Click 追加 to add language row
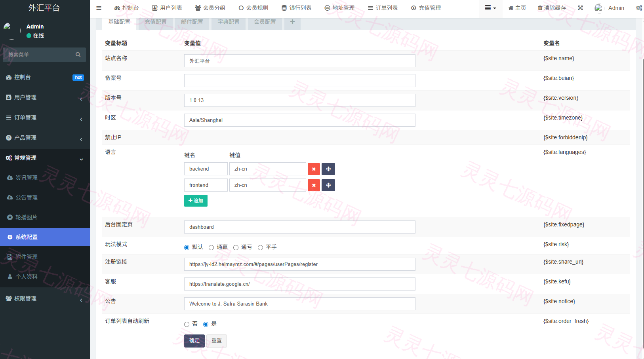Viewport: 644px width, 359px height. pyautogui.click(x=196, y=201)
